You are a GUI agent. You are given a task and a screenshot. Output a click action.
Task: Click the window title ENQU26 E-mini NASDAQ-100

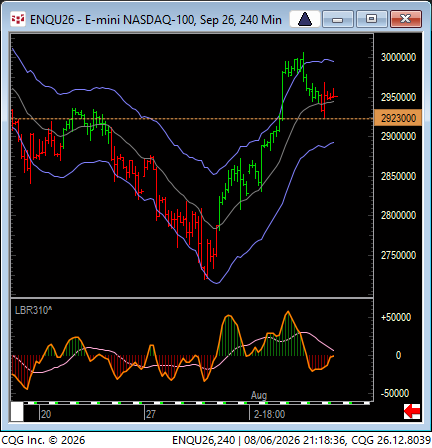pos(156,20)
